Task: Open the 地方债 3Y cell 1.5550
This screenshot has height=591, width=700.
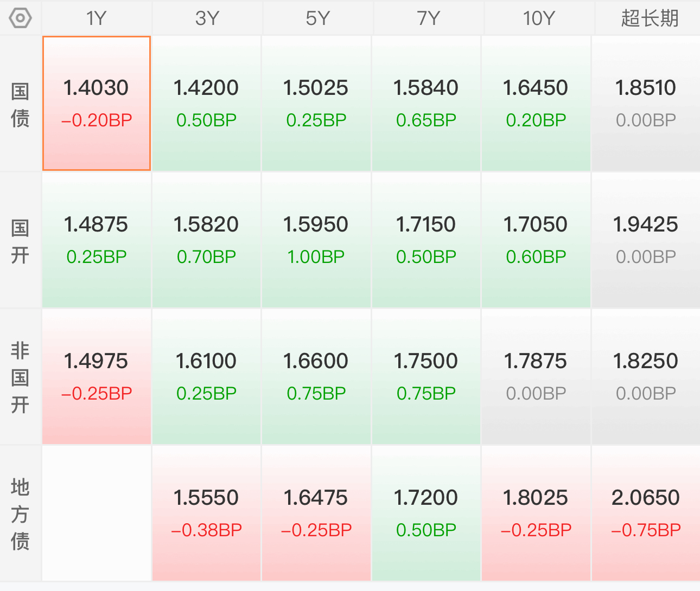Action: [x=207, y=513]
